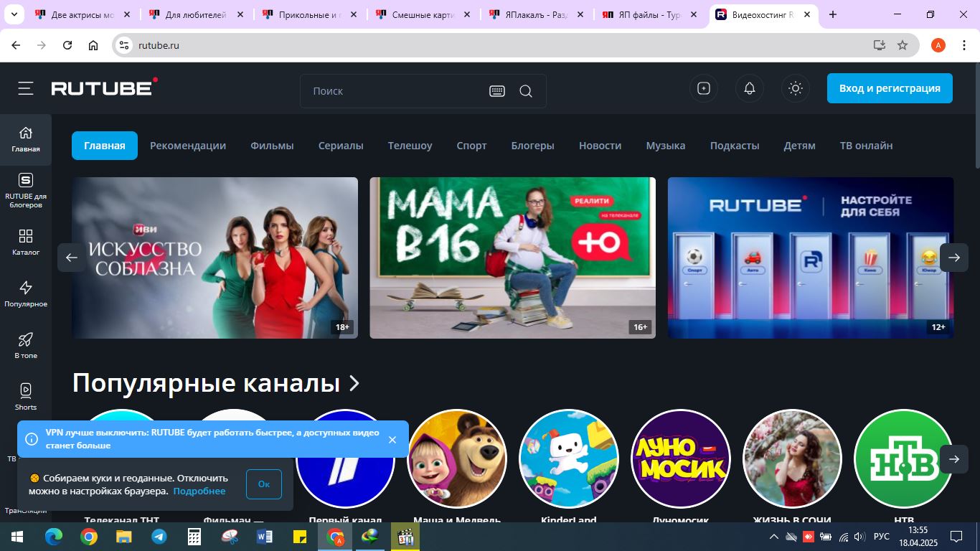Show hidden system tray icons

[773, 537]
